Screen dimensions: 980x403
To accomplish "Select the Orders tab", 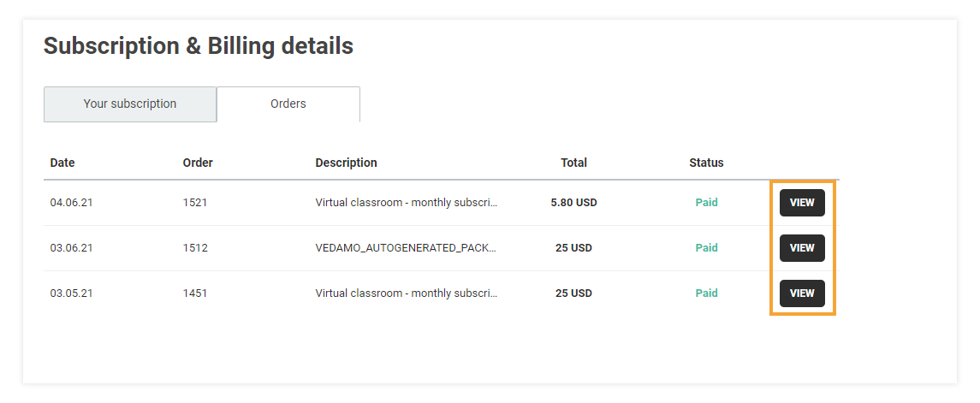I will point(288,104).
